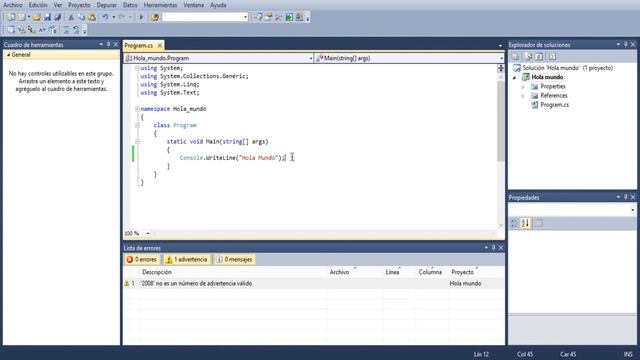Toggle auto-hide pin on Lista de errores

pos(493,247)
